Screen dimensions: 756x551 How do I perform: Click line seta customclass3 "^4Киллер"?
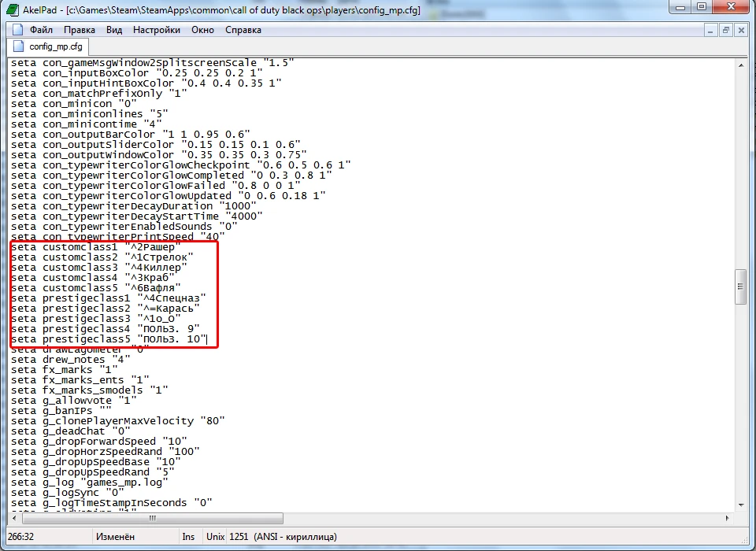click(99, 268)
